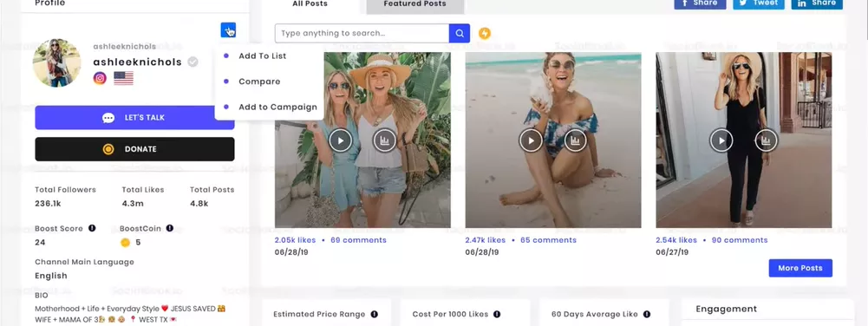
Task: Choose Add to Campaign option
Action: pos(277,108)
